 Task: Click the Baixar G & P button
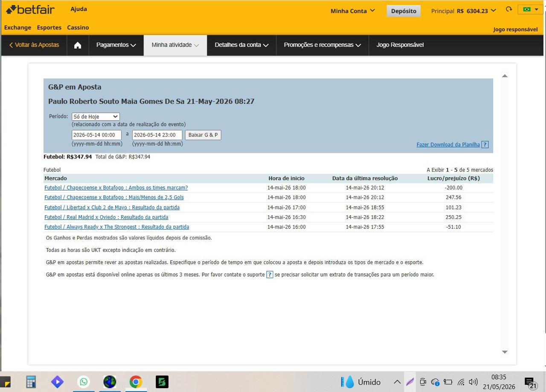pyautogui.click(x=203, y=135)
